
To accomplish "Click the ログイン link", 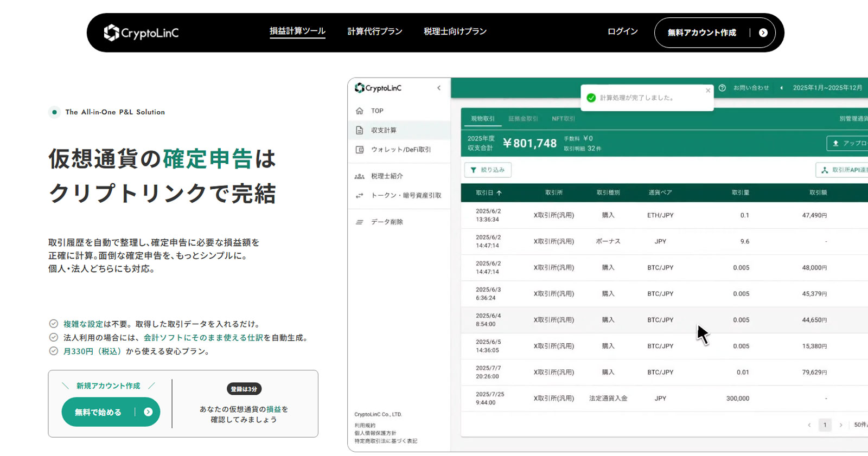I will pyautogui.click(x=622, y=31).
